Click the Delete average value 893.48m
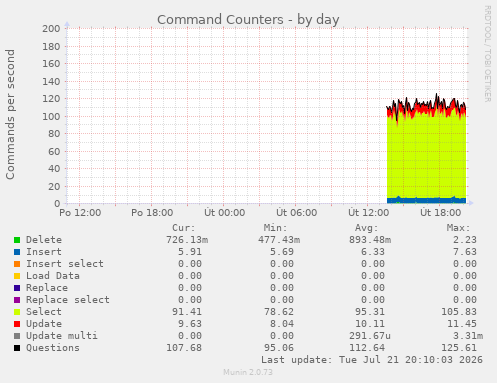Screen dimensions: 497x383 click(370, 240)
